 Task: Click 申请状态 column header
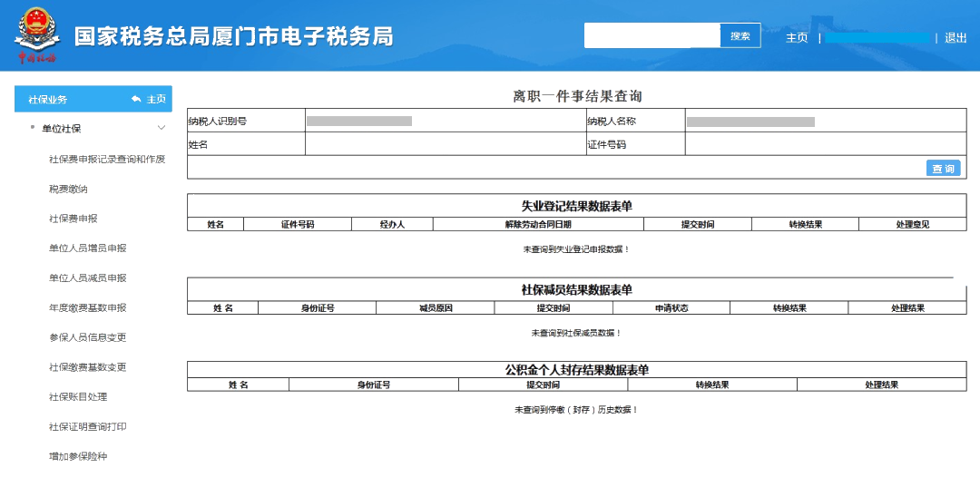point(671,308)
